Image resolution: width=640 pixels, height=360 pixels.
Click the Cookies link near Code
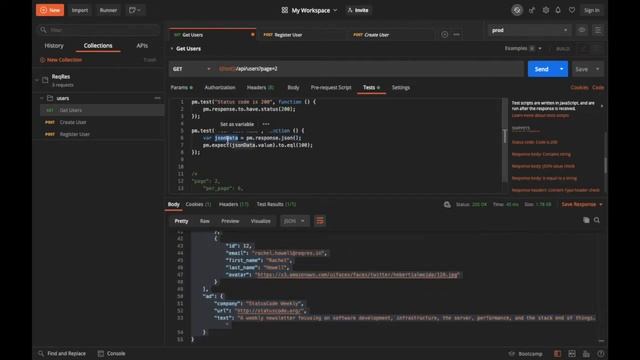(579, 88)
